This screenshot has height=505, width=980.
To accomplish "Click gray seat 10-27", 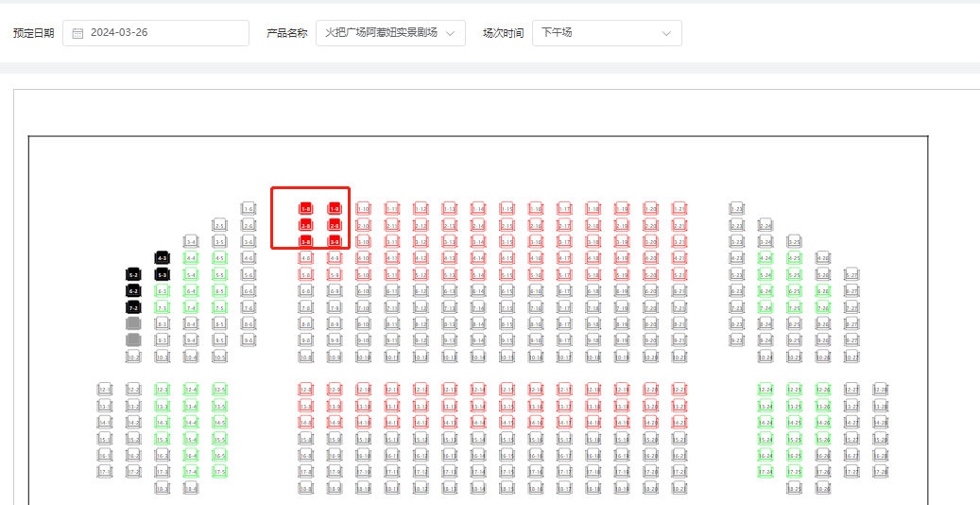I will coord(851,357).
